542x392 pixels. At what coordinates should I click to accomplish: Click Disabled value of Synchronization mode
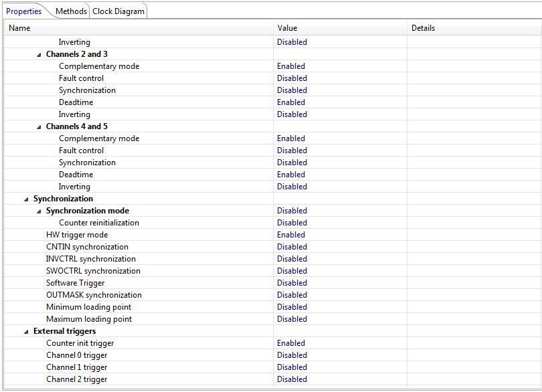click(292, 211)
